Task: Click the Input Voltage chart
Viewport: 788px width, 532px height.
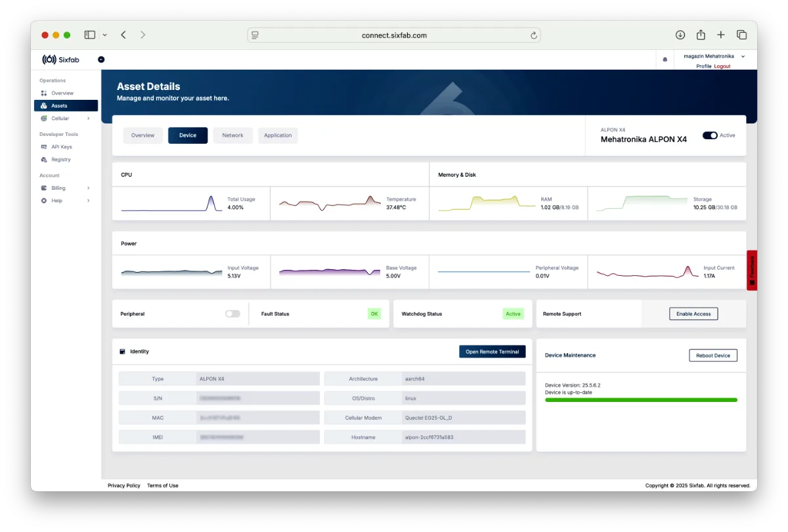Action: click(x=172, y=271)
